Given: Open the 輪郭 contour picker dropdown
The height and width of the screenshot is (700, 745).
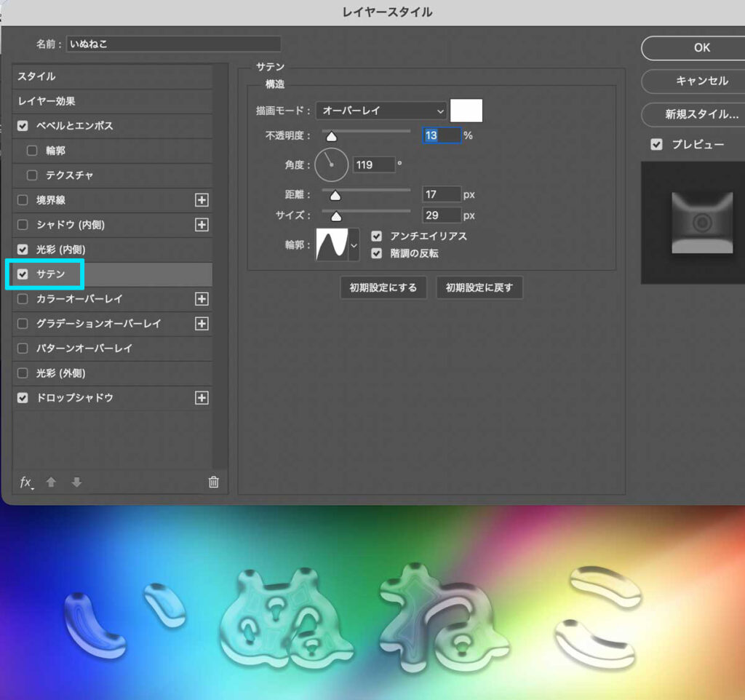Looking at the screenshot, I should [354, 245].
